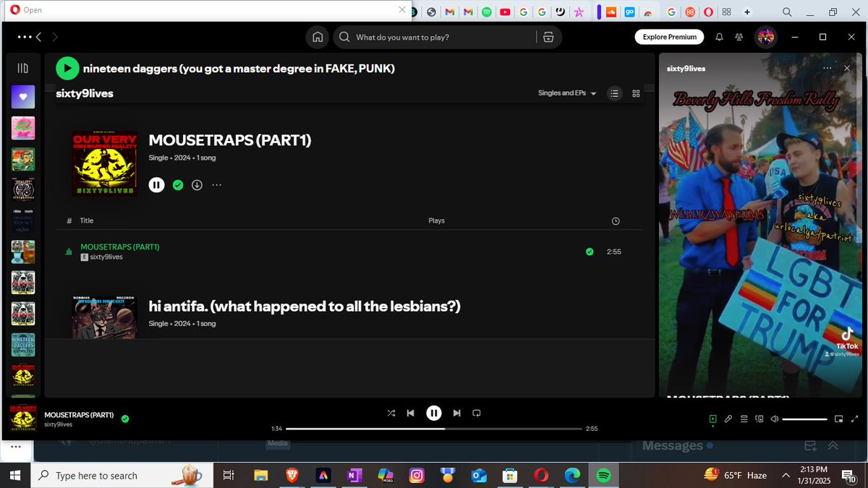This screenshot has height=488, width=868.
Task: Open sixty9lives artist link in track row
Action: click(x=107, y=257)
